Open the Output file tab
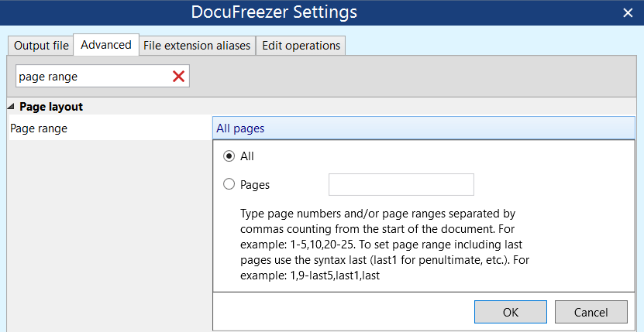Screen dimensions: 644x332 (40, 46)
